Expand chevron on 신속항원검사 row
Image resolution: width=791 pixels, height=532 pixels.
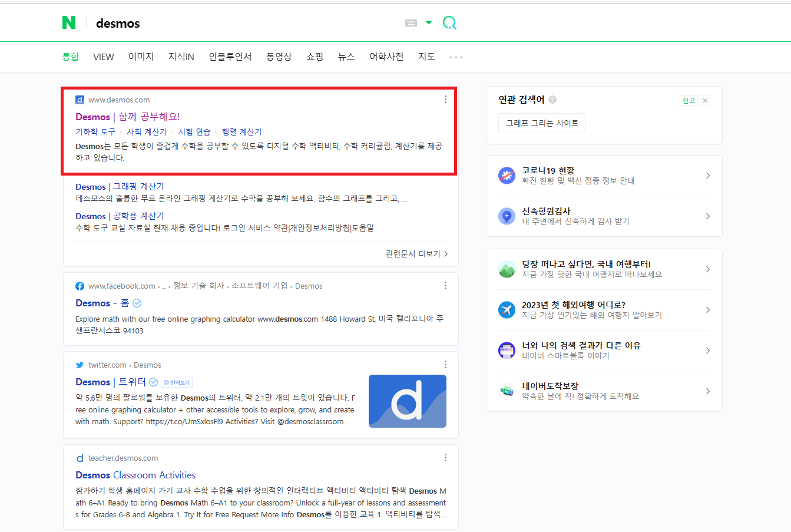[x=708, y=216]
